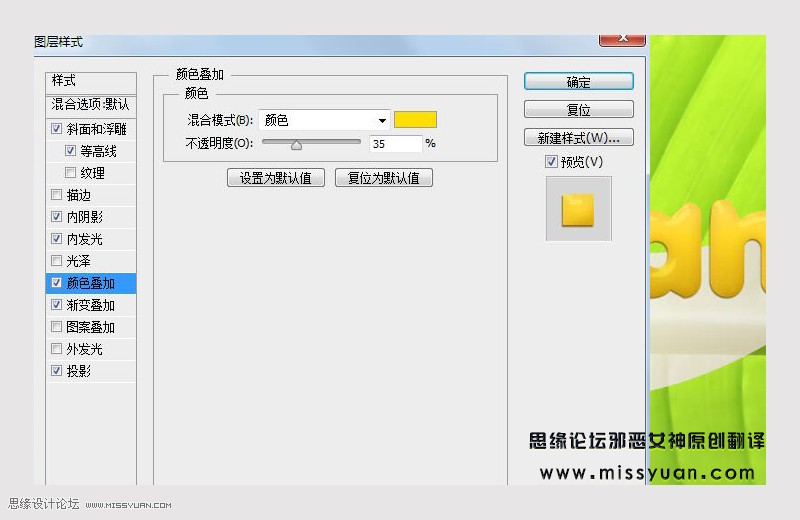Click the 复位 button
800x520 pixels.
tap(579, 109)
